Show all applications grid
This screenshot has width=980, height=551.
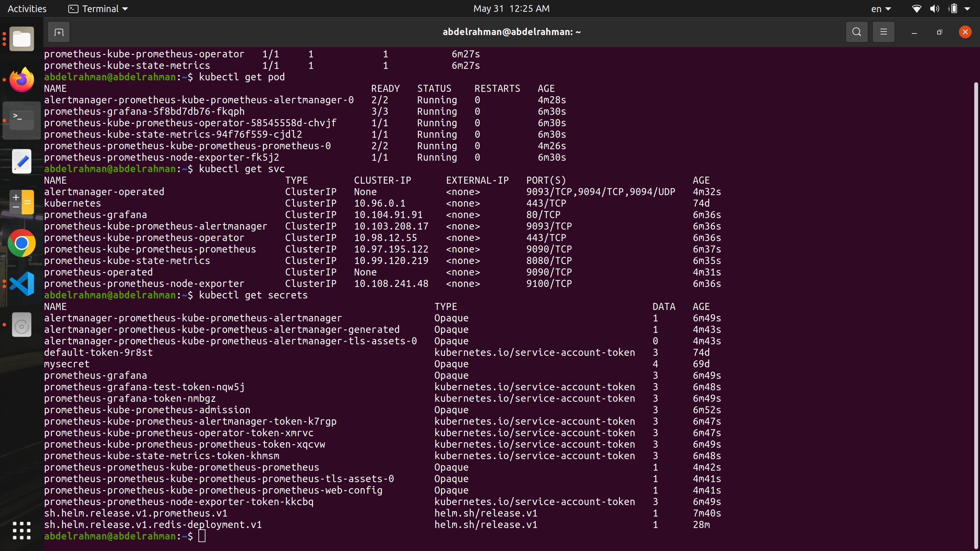point(21,531)
